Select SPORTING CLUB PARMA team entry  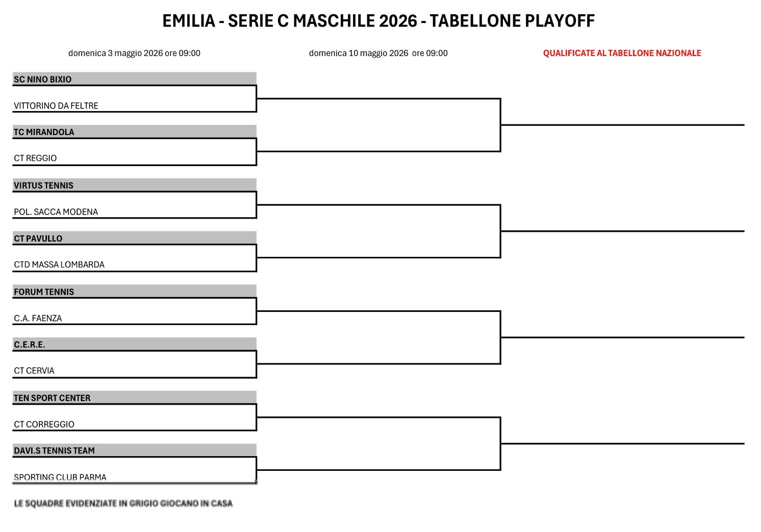coord(60,477)
